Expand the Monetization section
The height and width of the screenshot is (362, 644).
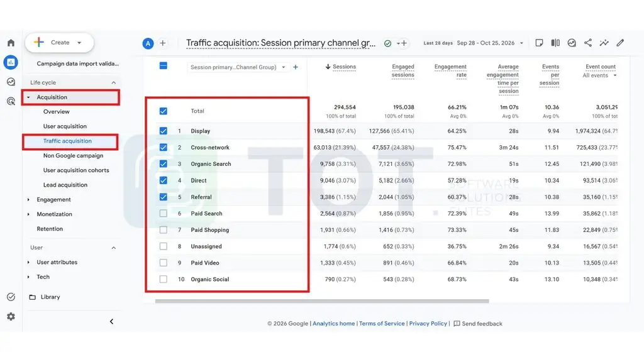(28, 214)
